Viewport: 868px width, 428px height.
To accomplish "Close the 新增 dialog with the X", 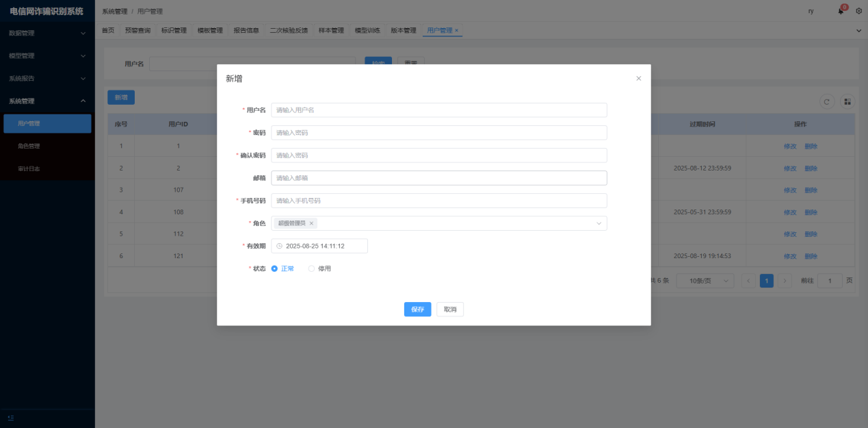I will (639, 79).
